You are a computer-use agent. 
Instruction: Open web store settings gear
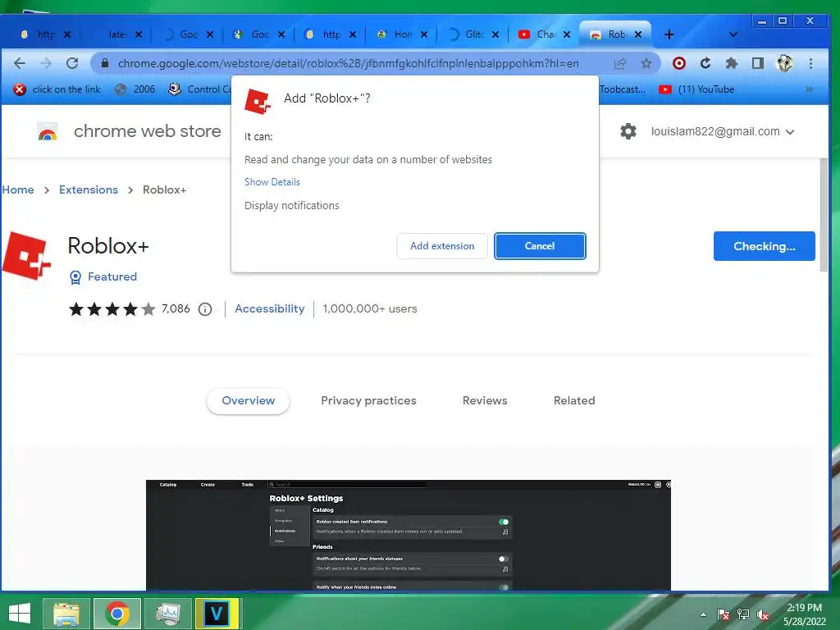coord(628,131)
